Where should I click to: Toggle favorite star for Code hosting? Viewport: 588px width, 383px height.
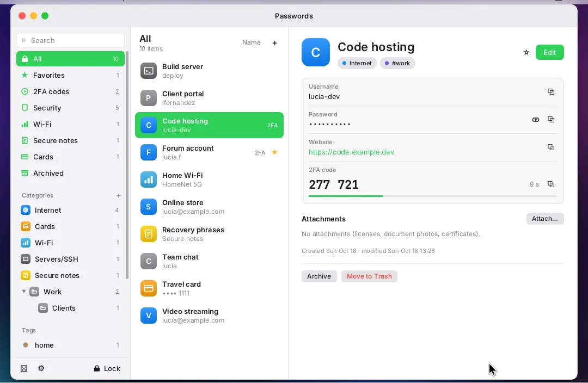[526, 52]
